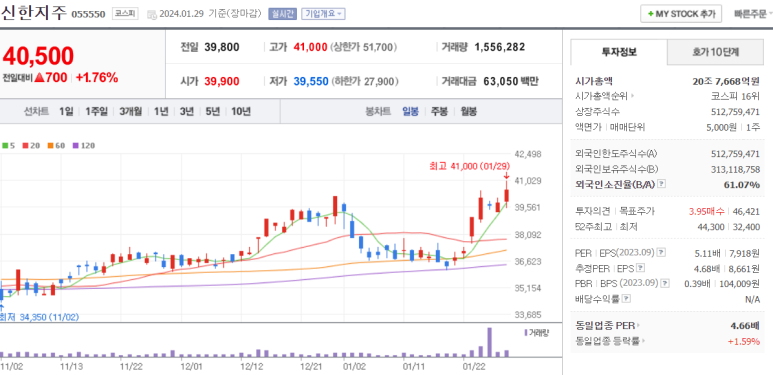Viewport: 773px width, 375px height.
Task: Click the 동일업종 등락률 link
Action: pyautogui.click(x=608, y=341)
